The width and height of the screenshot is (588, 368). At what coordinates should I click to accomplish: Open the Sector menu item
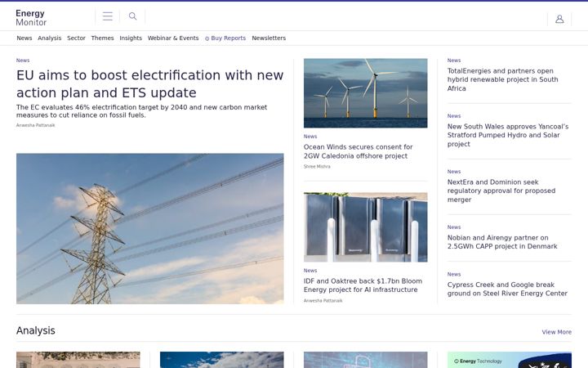click(76, 38)
